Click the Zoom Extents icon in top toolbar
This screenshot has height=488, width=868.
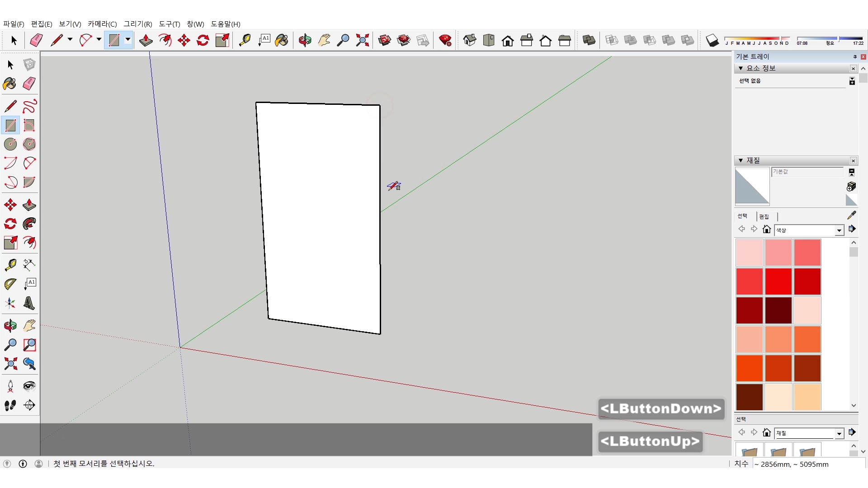click(362, 41)
